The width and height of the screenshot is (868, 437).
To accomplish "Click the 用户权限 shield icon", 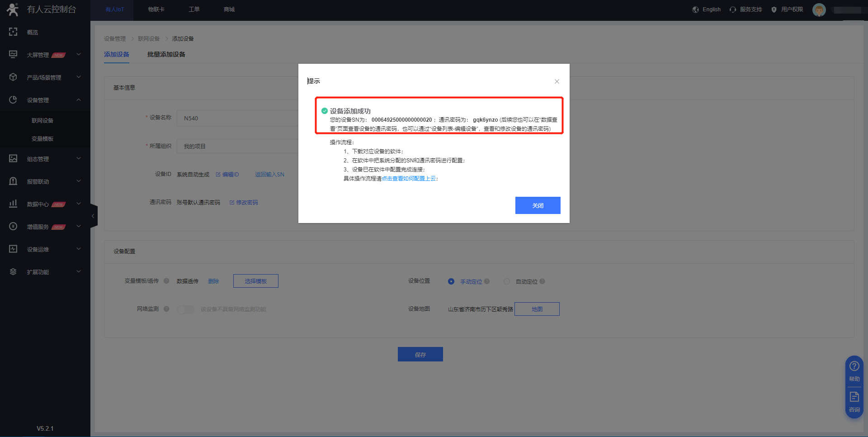I will click(x=774, y=9).
